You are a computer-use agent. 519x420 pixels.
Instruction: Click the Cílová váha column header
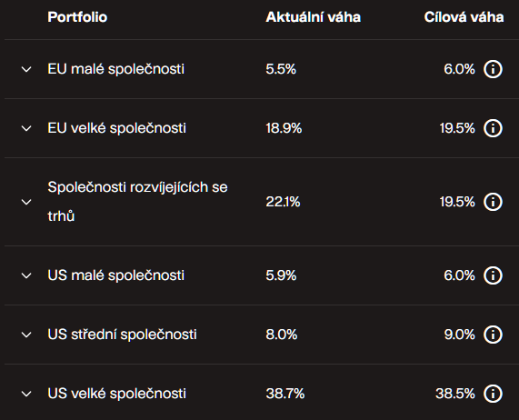point(464,17)
